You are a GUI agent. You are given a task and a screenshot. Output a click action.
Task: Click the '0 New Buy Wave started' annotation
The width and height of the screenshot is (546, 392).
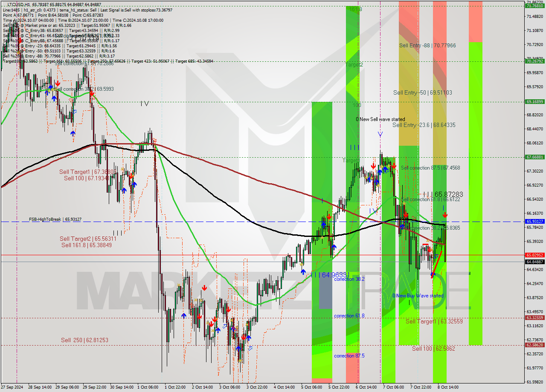[x=418, y=296]
